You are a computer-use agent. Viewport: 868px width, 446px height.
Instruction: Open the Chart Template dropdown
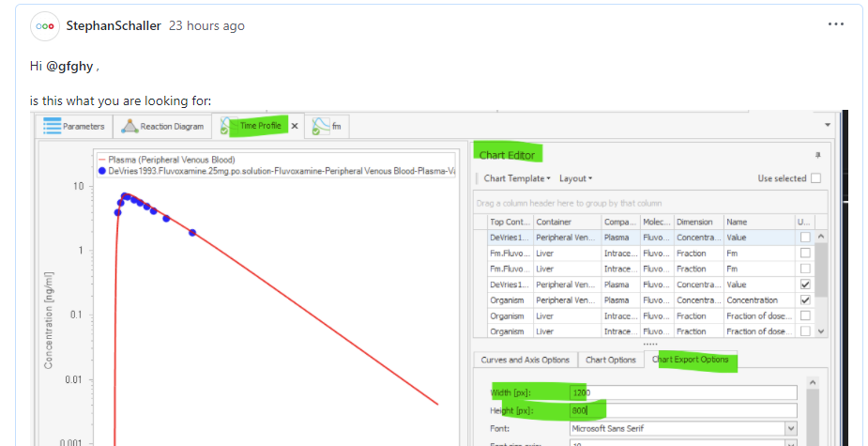(x=517, y=178)
